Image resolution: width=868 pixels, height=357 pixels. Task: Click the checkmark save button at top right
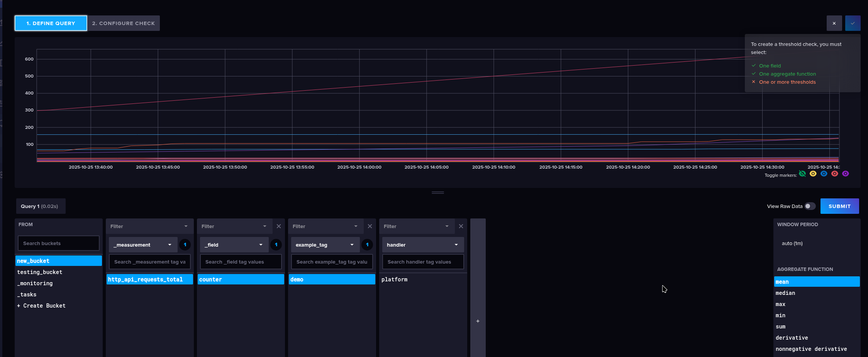[853, 23]
